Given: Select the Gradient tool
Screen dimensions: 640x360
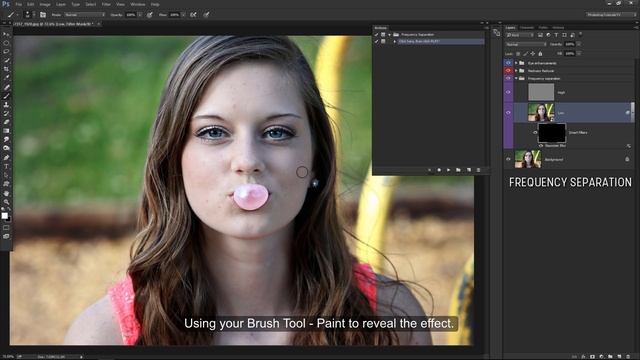Looking at the screenshot, I should [x=6, y=131].
